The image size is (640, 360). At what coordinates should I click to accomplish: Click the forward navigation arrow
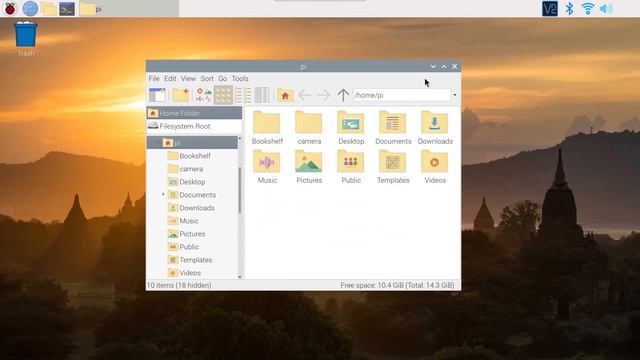pyautogui.click(x=324, y=96)
